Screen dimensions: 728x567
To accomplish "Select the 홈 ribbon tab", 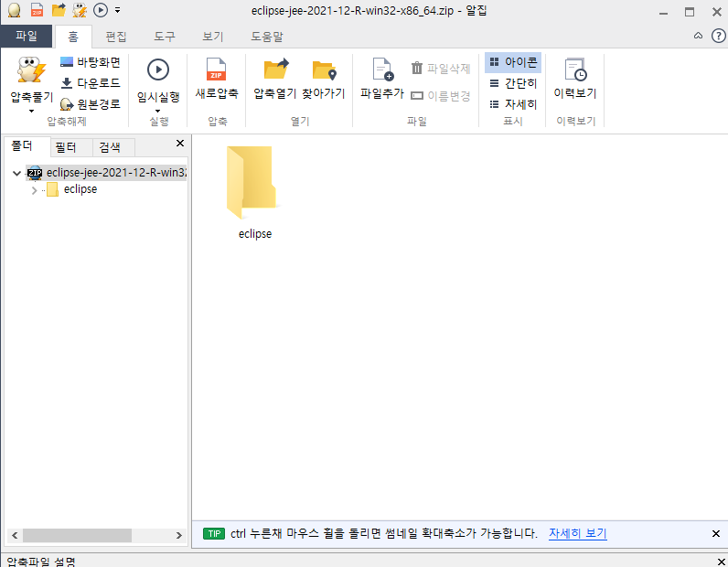I will (73, 37).
